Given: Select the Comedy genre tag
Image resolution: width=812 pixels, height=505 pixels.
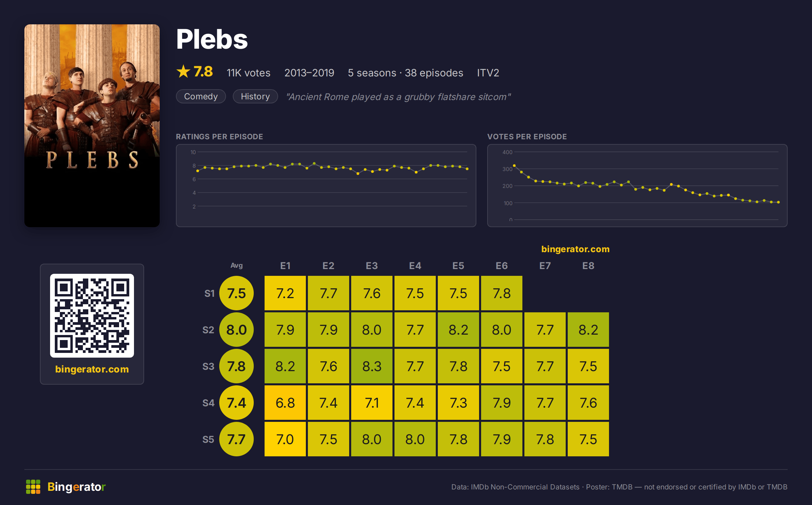Looking at the screenshot, I should pyautogui.click(x=201, y=96).
